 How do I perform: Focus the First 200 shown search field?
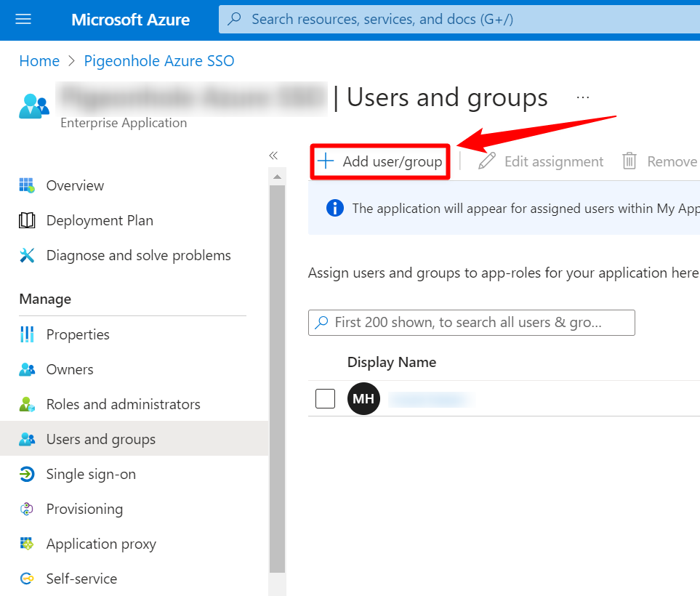tap(472, 322)
